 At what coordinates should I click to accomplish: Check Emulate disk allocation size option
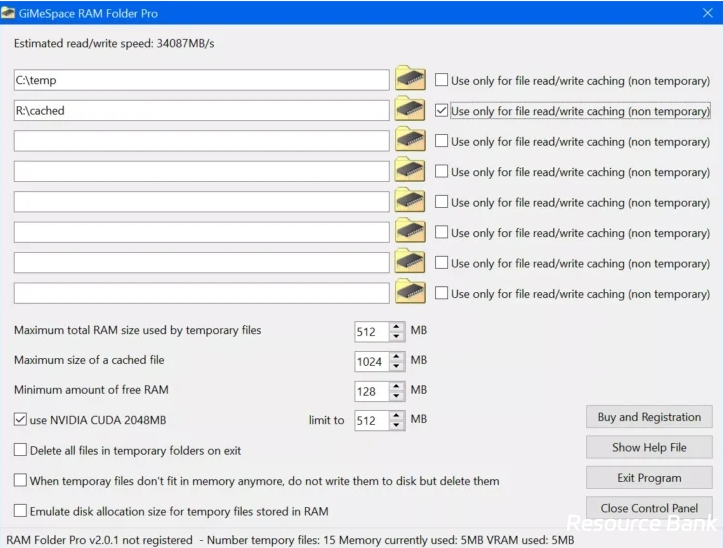[x=21, y=511]
